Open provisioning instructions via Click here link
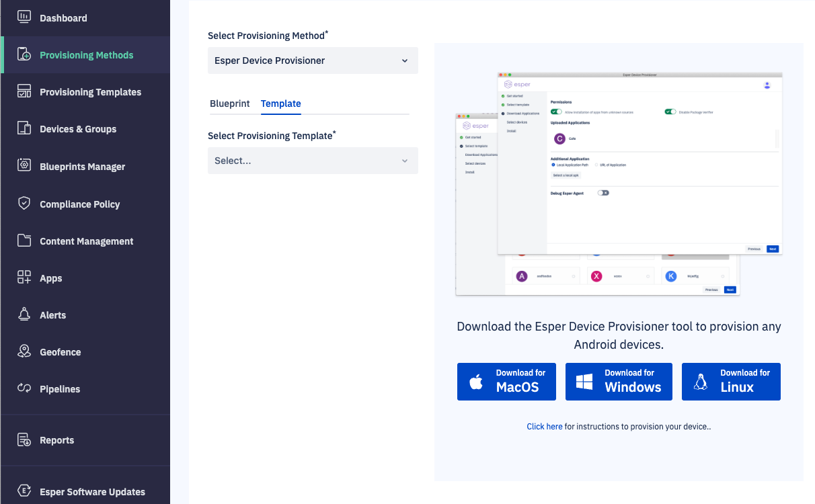Screen dimensions: 815x504 pyautogui.click(x=545, y=426)
